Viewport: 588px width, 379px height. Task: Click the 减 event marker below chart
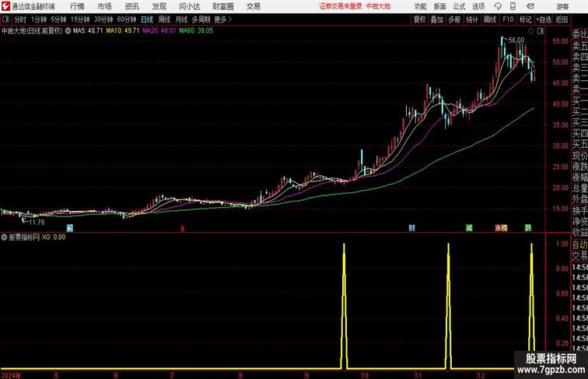[469, 228]
